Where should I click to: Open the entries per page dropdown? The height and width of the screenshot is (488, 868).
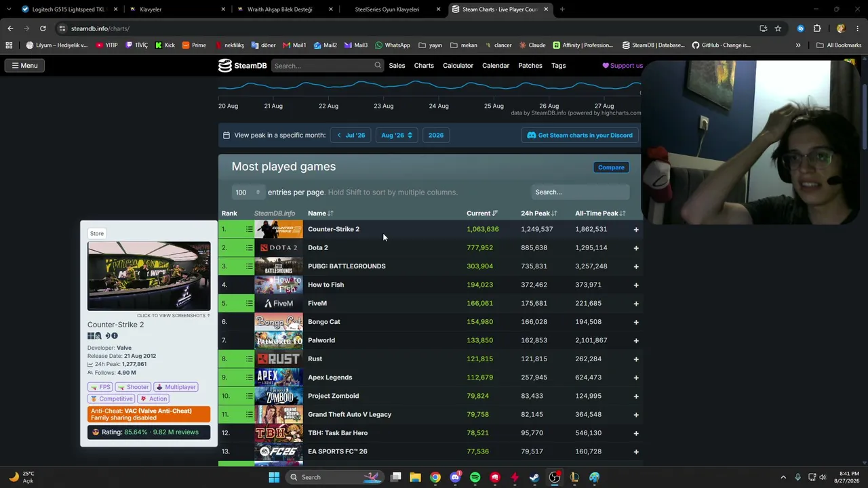(248, 192)
